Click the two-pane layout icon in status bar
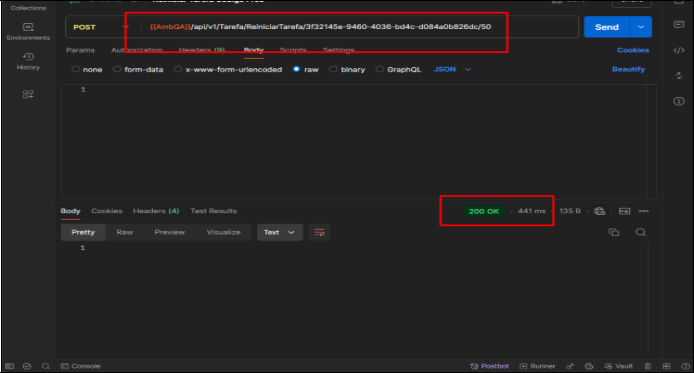Viewport: 694px width, 373px height. 666,366
